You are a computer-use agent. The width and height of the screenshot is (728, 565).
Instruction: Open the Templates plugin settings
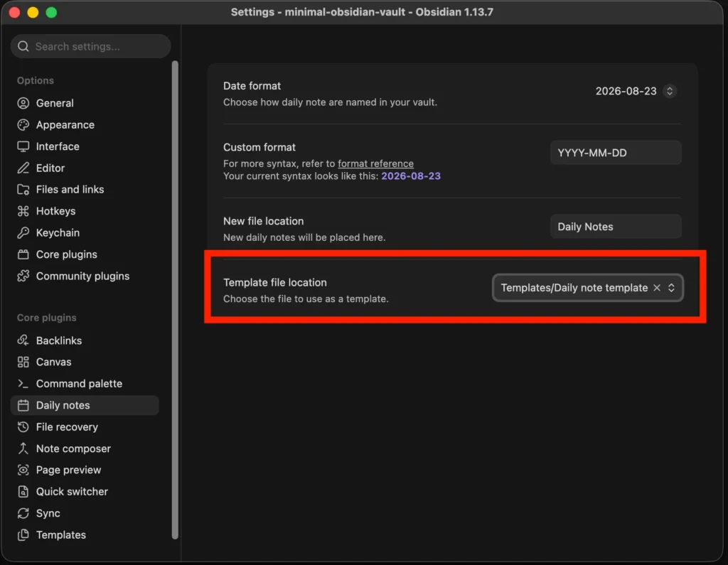point(85,535)
